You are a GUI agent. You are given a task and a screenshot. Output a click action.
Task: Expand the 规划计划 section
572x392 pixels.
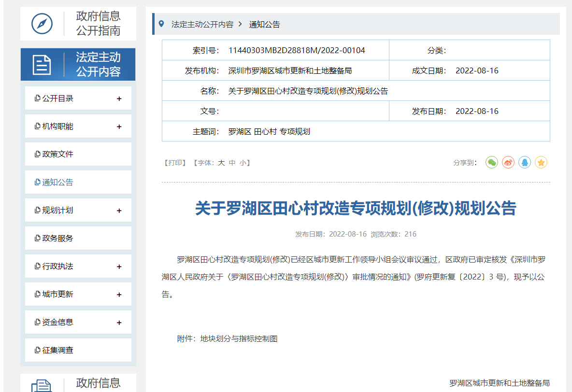(x=119, y=211)
